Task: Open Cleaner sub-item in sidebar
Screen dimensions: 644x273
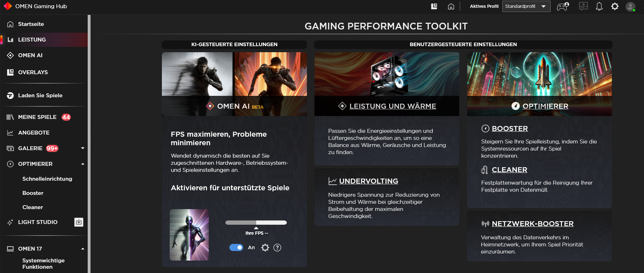Action: (x=33, y=207)
